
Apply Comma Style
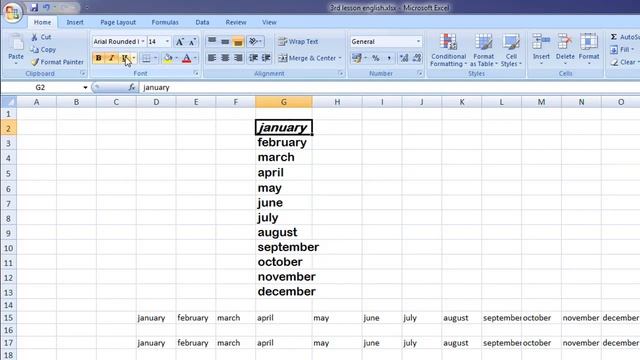click(x=389, y=58)
